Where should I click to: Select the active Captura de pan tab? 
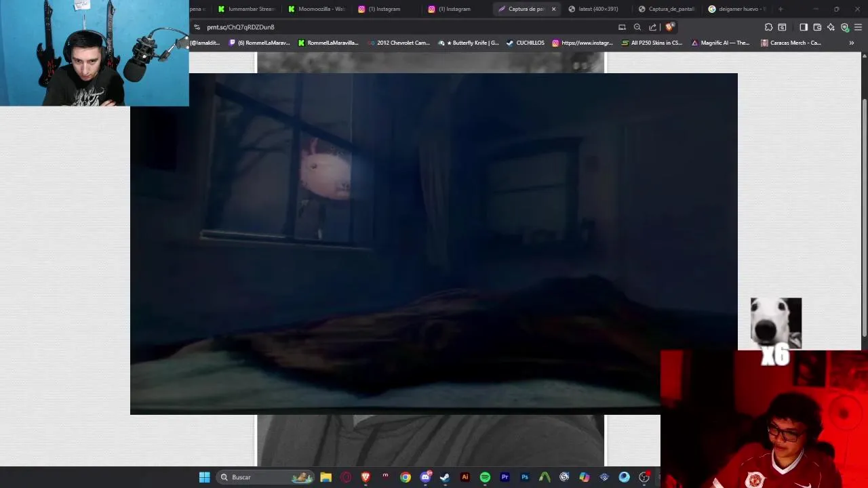[x=521, y=9]
